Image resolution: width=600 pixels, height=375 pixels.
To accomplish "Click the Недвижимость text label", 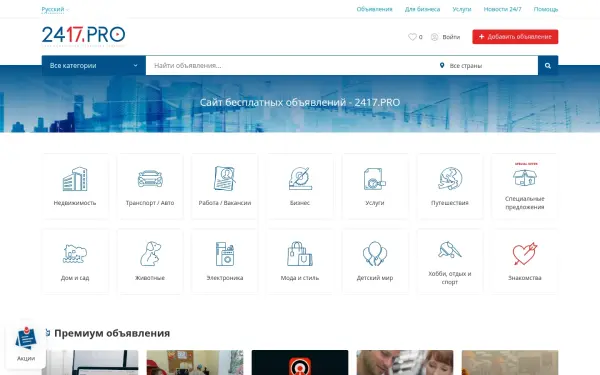I will coord(75,203).
